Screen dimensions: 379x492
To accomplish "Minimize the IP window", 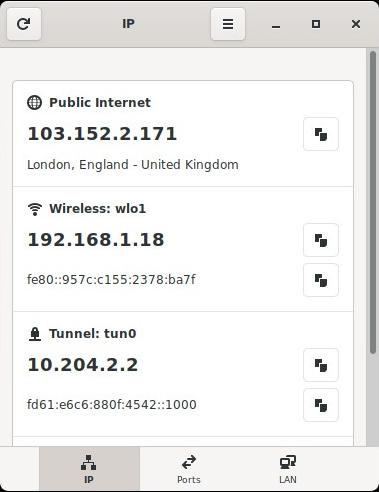I will (x=276, y=24).
